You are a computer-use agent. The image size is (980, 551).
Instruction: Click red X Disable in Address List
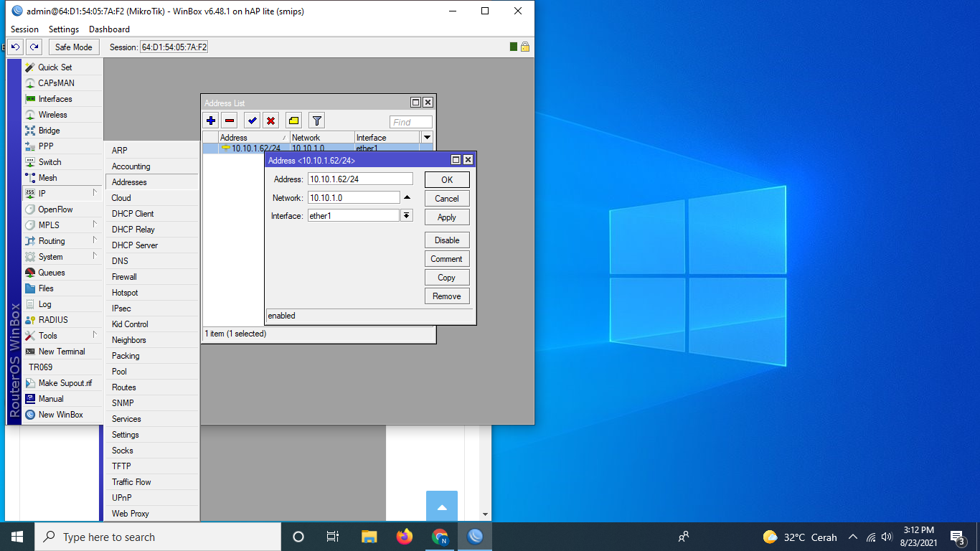pos(270,121)
